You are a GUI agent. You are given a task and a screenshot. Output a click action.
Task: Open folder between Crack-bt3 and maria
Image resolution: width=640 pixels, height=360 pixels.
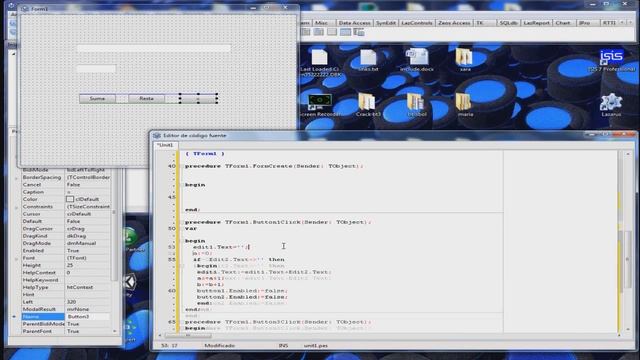point(417,105)
